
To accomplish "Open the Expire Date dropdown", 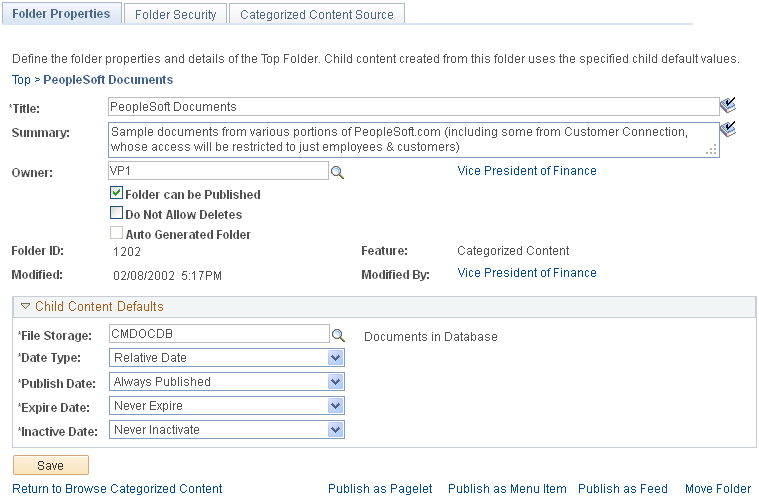I will click(227, 406).
